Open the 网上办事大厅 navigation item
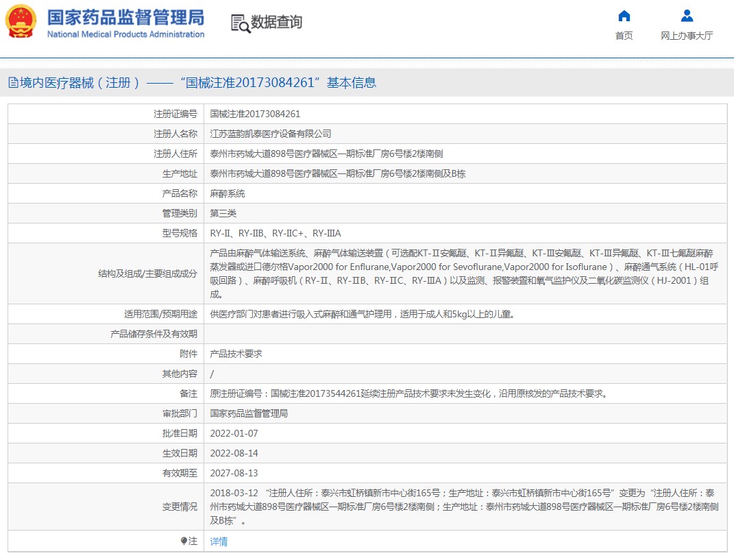Image resolution: width=734 pixels, height=560 pixels. 686,36
